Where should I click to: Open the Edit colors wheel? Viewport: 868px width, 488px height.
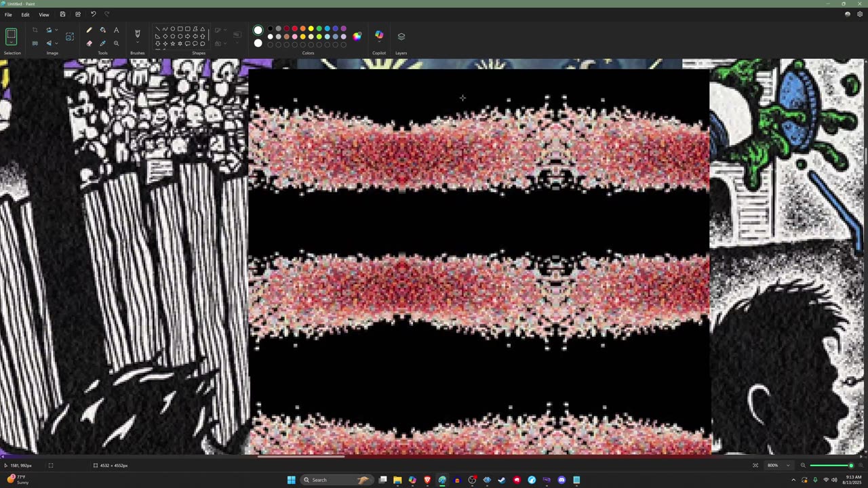pyautogui.click(x=357, y=37)
